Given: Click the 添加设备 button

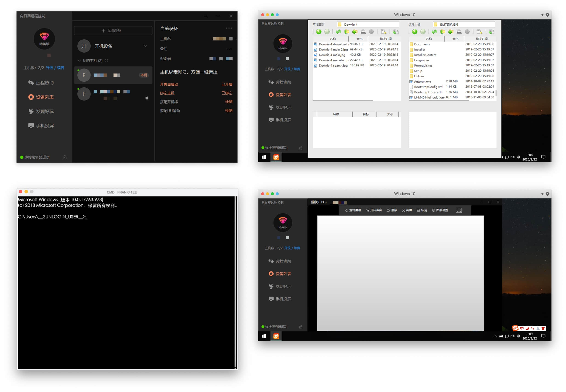Looking at the screenshot, I should click(113, 31).
